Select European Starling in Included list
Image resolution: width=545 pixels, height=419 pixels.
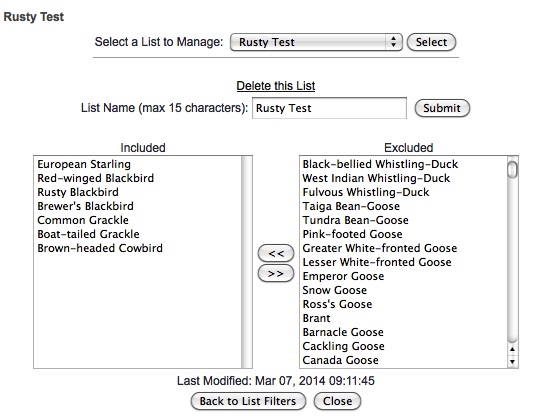pyautogui.click(x=138, y=164)
